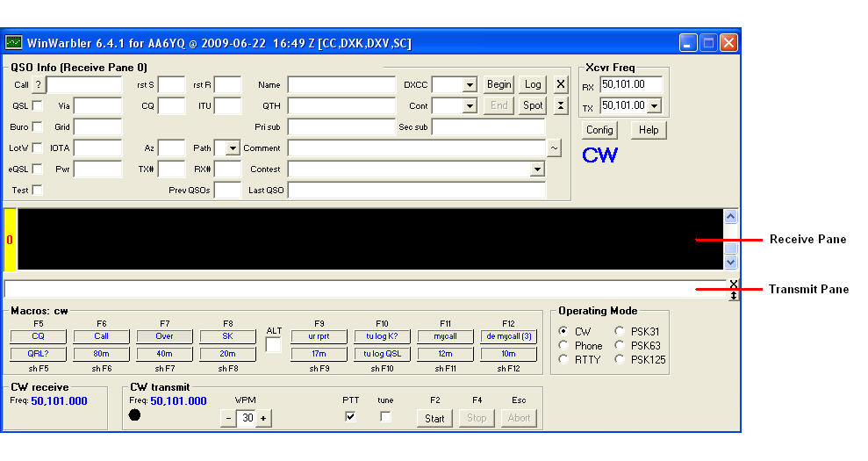
Task: Select the PSK125 operating mode
Action: pyautogui.click(x=620, y=359)
